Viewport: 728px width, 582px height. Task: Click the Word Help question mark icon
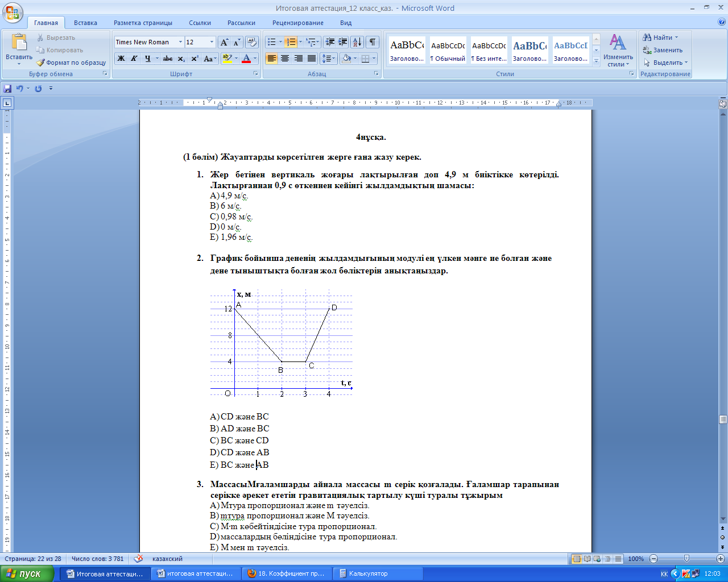(722, 22)
